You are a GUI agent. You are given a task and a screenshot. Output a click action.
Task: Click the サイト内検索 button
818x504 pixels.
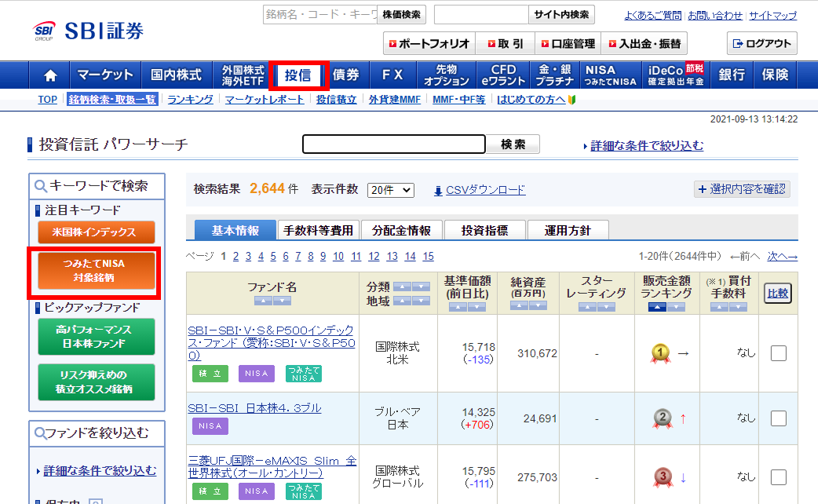click(x=561, y=15)
